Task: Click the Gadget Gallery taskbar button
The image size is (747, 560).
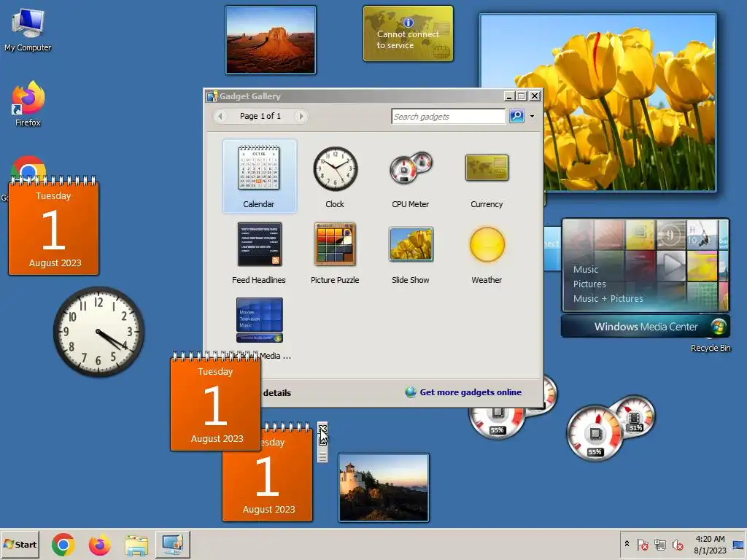Action: (172, 545)
